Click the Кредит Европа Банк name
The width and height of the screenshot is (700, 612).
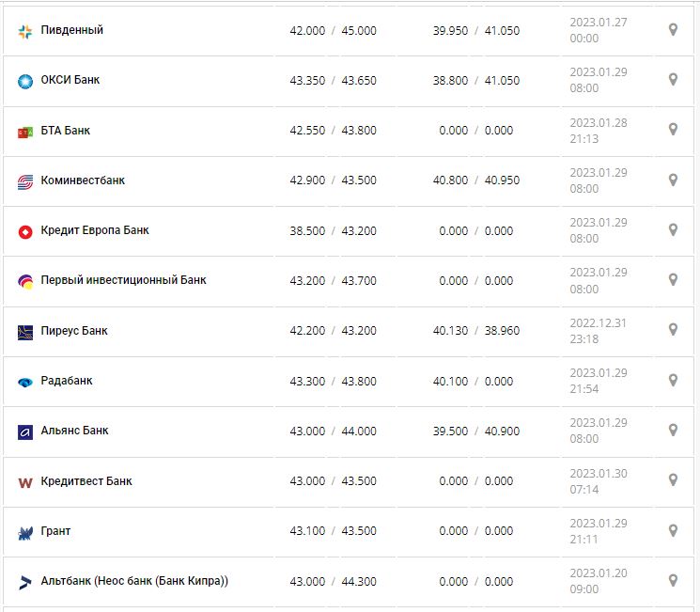click(95, 230)
